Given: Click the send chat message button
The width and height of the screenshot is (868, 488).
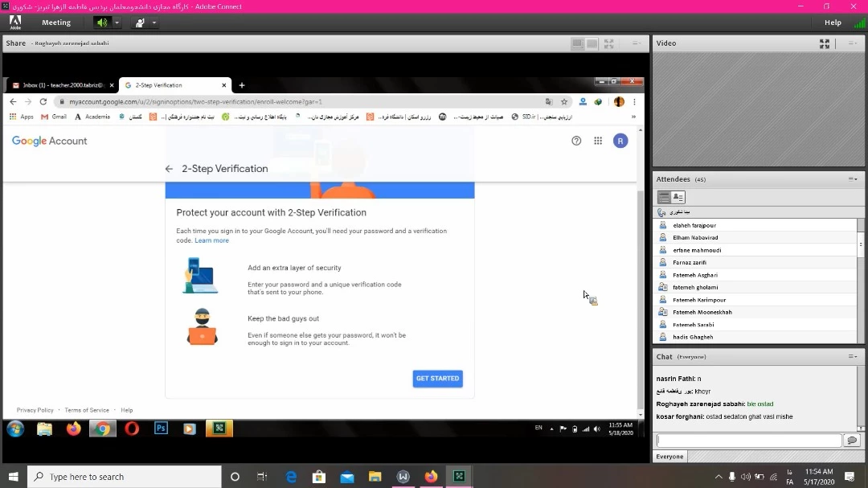Looking at the screenshot, I should coord(852,441).
